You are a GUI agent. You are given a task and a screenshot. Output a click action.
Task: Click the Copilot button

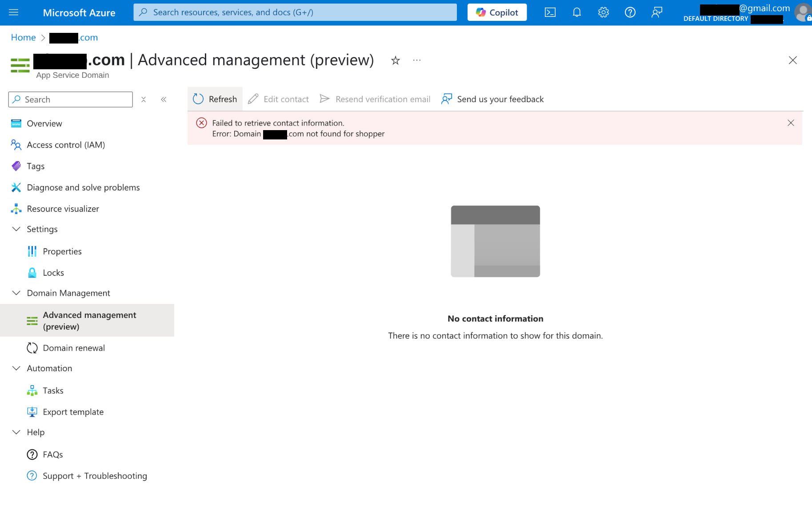(x=497, y=12)
